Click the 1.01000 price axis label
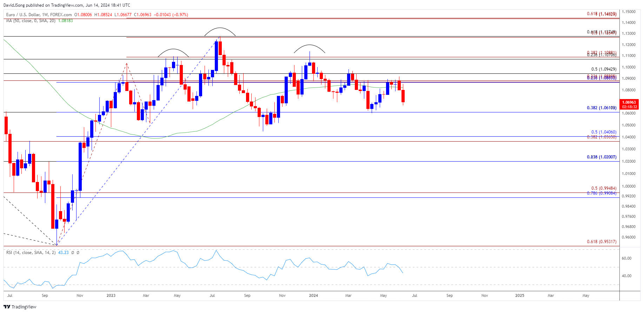This screenshot has height=313, width=644. coord(629,174)
